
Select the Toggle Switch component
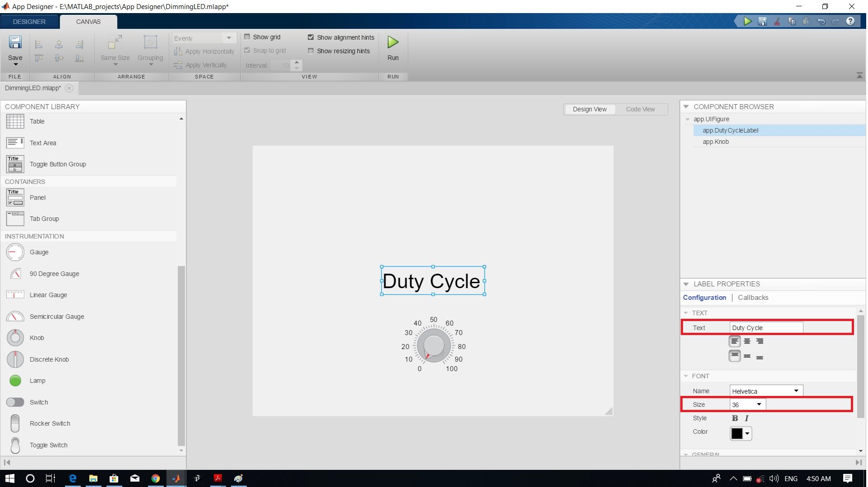[49, 445]
